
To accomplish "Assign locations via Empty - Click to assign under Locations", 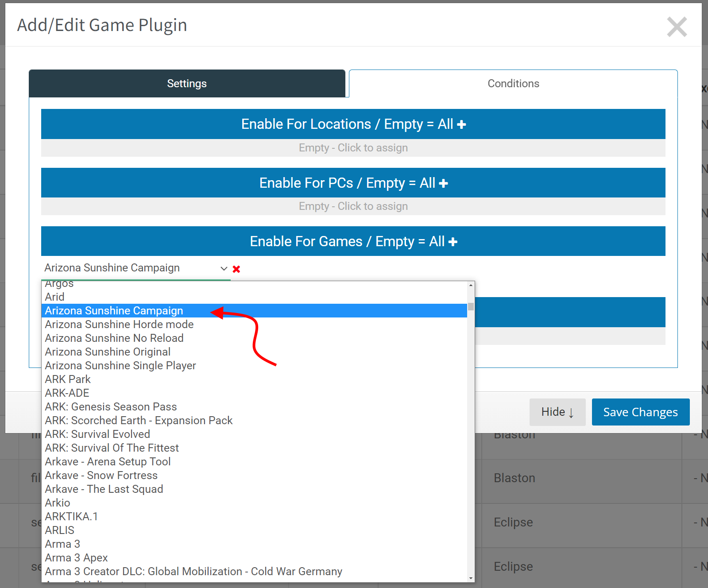I will [x=353, y=148].
